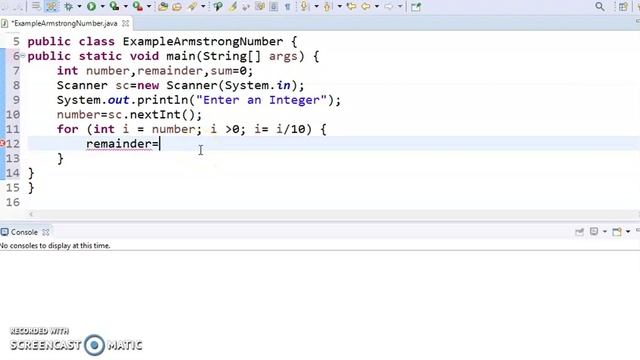The width and height of the screenshot is (640, 360).
Task: Expand Display Selected Console dropdown
Action: click(x=604, y=232)
